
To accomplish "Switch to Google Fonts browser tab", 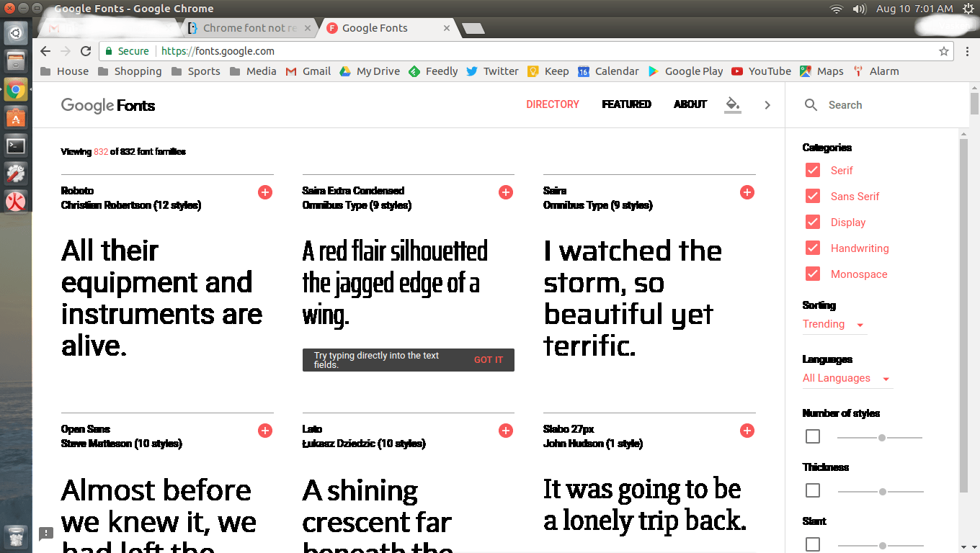I will (x=389, y=28).
